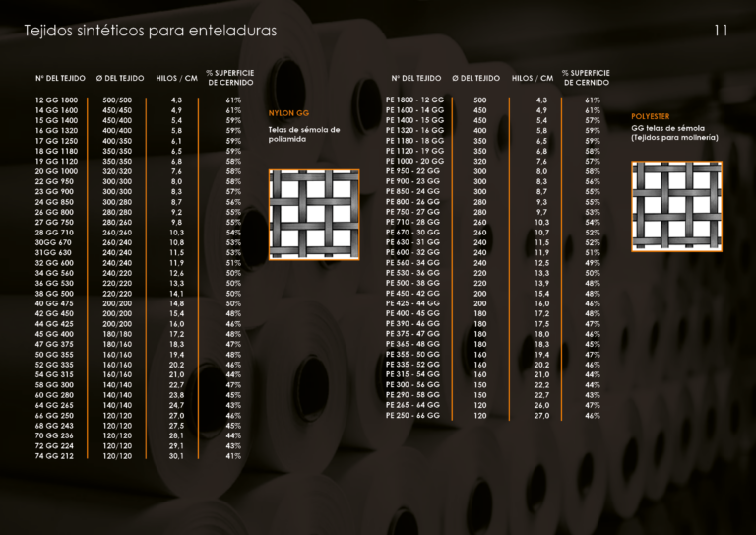Click the 30GG 670 fabric entry
Image resolution: width=756 pixels, height=535 pixels.
(55, 241)
